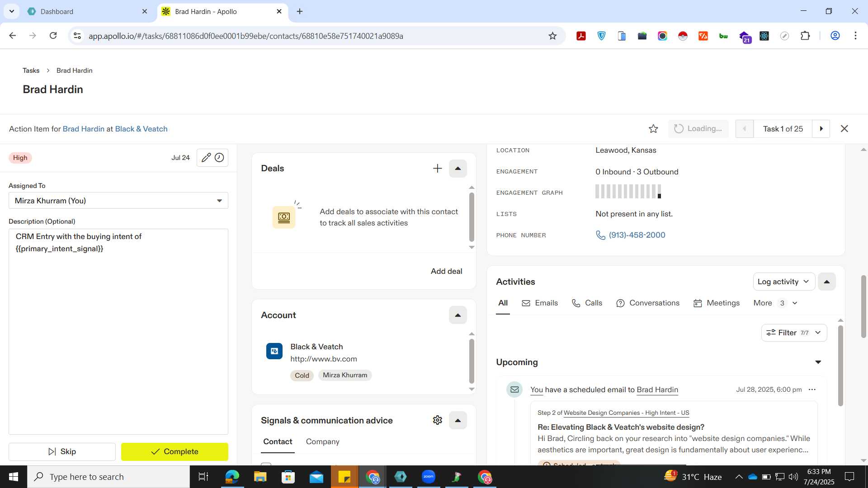Image resolution: width=868 pixels, height=488 pixels.
Task: Click the pencil edit task icon
Action: point(206,158)
